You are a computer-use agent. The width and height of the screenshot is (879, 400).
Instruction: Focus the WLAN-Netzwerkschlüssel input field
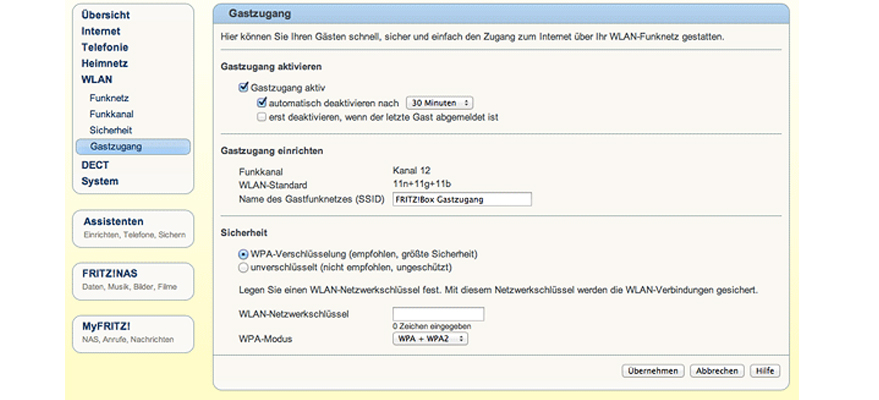pyautogui.click(x=438, y=314)
